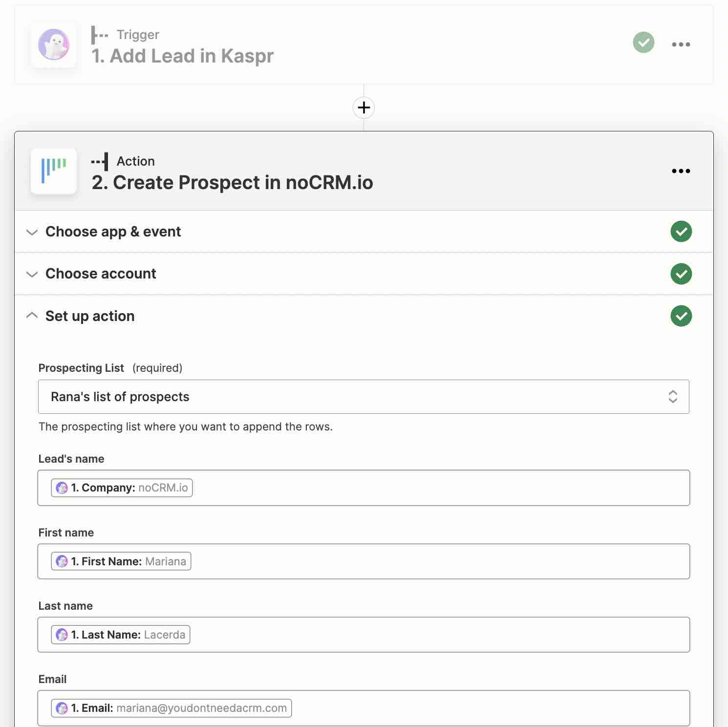Click the Email pill's Kaspr icon

coord(62,708)
